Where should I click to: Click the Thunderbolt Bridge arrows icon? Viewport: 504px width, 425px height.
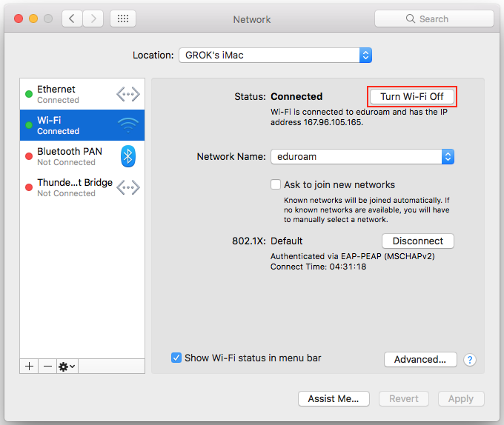point(127,187)
